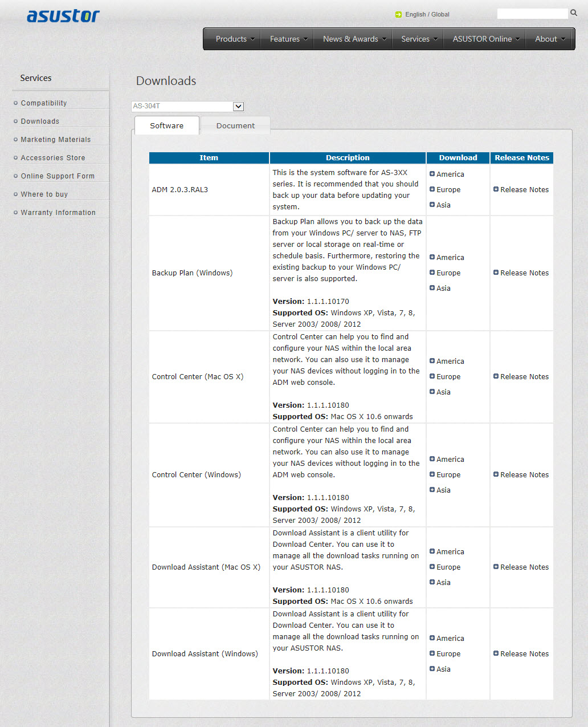Expand the News & Awards menu
The height and width of the screenshot is (727, 588).
[x=354, y=39]
